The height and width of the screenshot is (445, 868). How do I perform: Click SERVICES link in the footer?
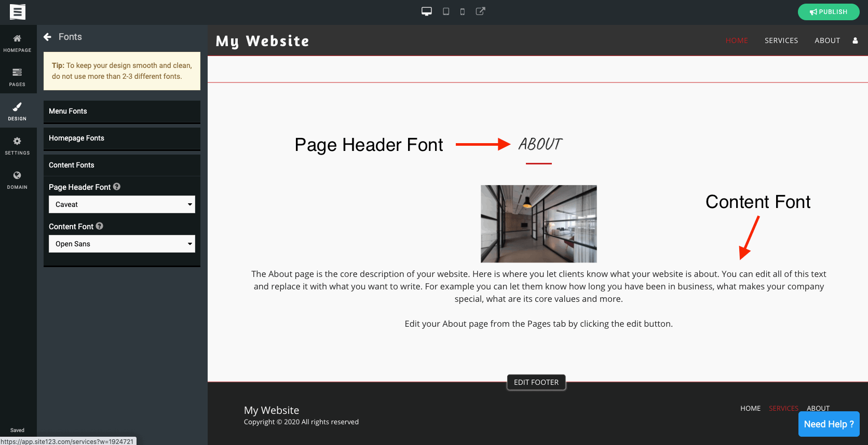click(x=783, y=408)
